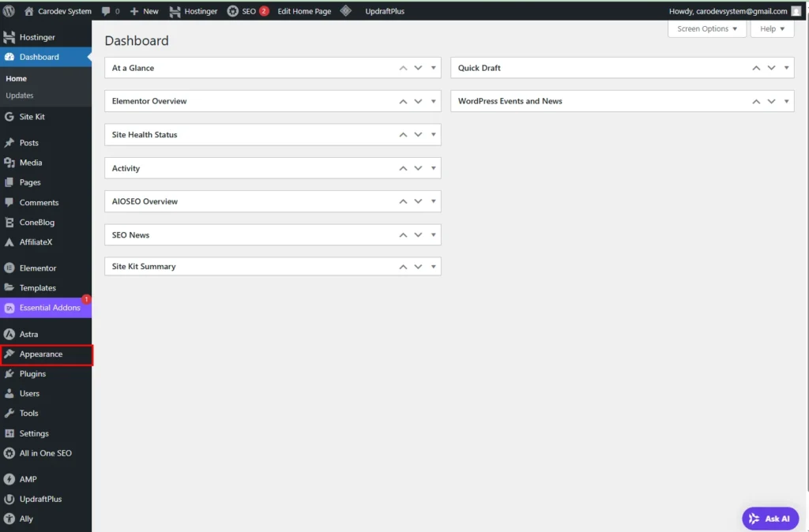Toggle the Quick Draft panel triangle

coord(786,68)
